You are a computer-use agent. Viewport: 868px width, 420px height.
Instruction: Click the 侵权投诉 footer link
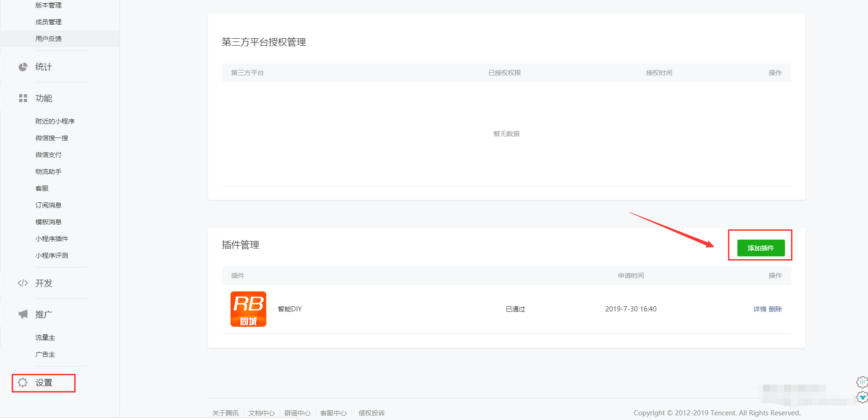[371, 413]
